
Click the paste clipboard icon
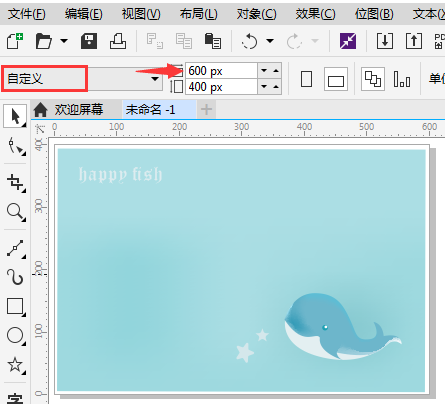213,41
